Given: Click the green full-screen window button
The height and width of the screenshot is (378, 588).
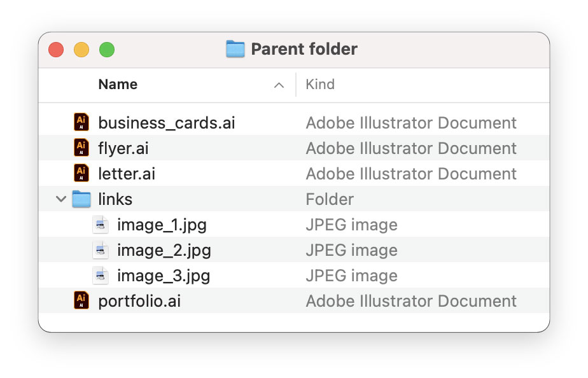Looking at the screenshot, I should click(107, 50).
